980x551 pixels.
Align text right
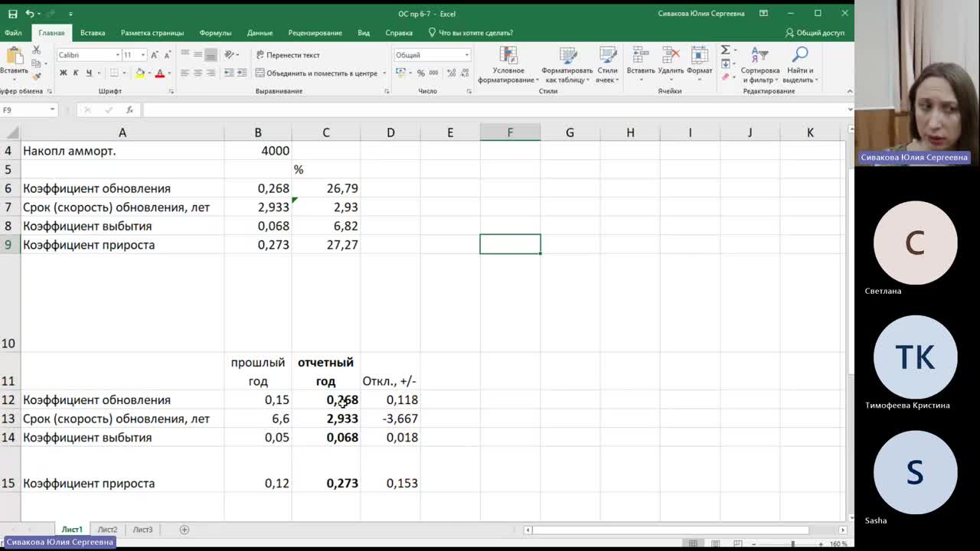click(211, 73)
